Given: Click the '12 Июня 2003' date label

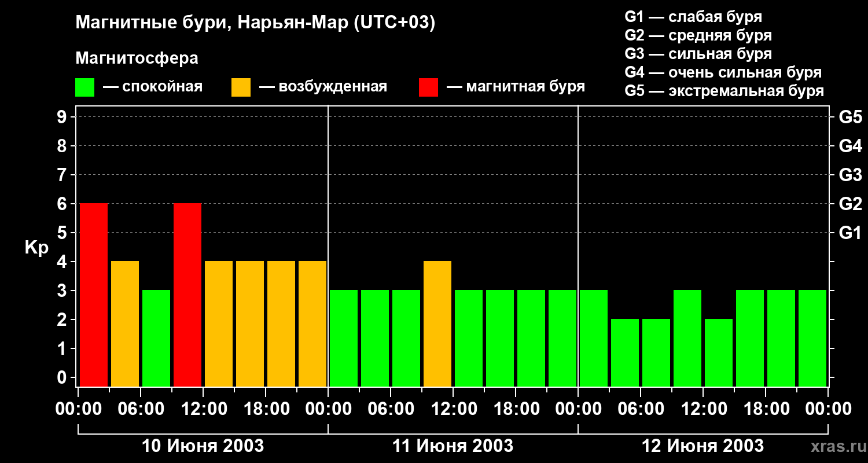Looking at the screenshot, I should click(x=703, y=446).
